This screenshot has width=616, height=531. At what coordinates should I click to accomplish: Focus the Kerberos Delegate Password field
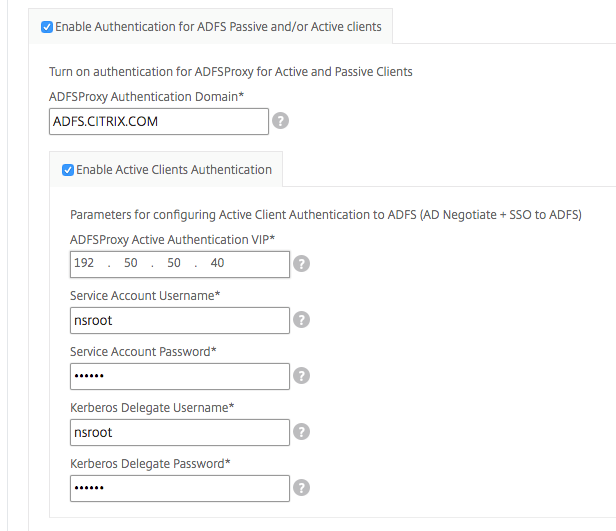(x=180, y=489)
